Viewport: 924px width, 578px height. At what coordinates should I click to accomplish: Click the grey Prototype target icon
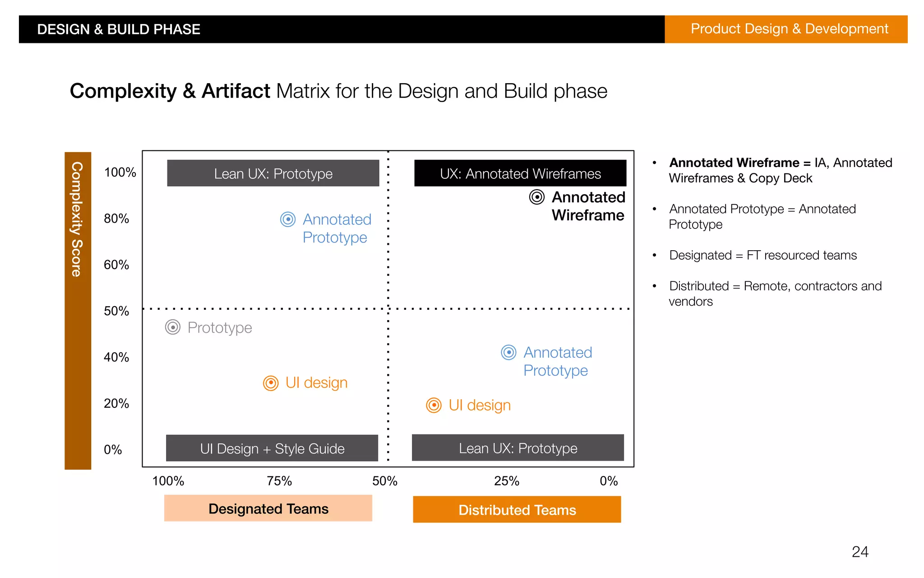pyautogui.click(x=173, y=327)
